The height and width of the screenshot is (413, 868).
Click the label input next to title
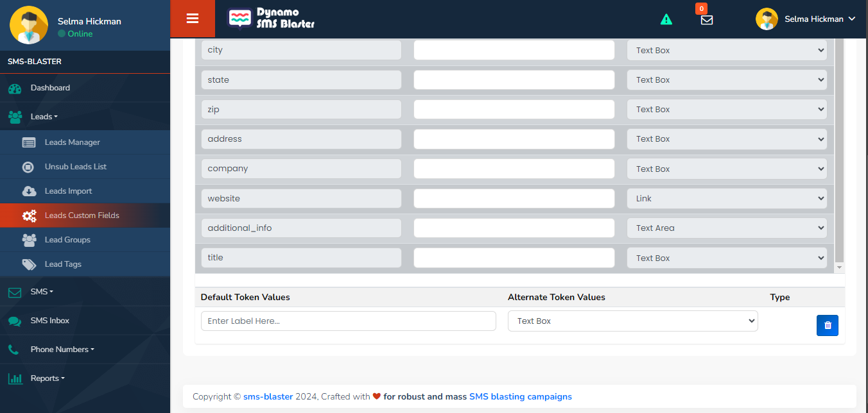click(514, 258)
